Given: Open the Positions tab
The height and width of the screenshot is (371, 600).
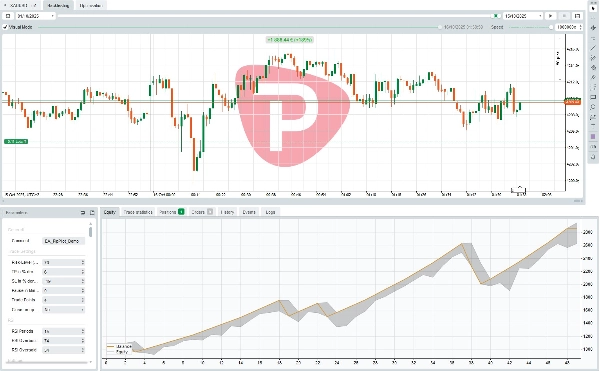Looking at the screenshot, I should click(x=171, y=212).
